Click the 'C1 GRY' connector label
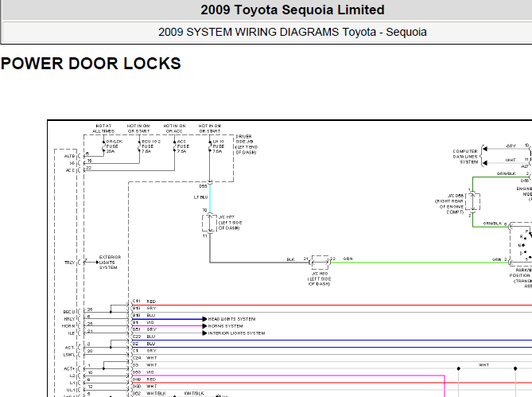 [144, 351]
